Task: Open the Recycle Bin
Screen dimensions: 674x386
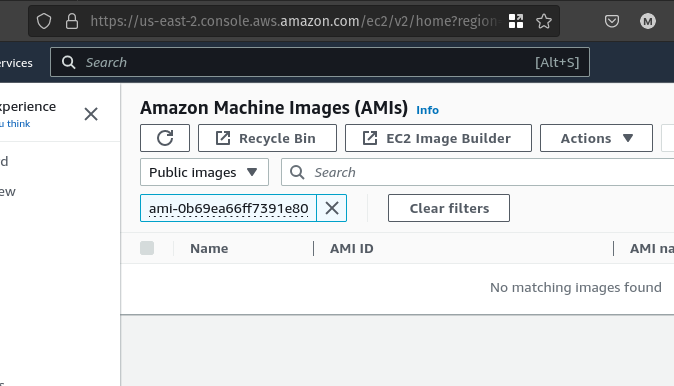Action: [267, 138]
